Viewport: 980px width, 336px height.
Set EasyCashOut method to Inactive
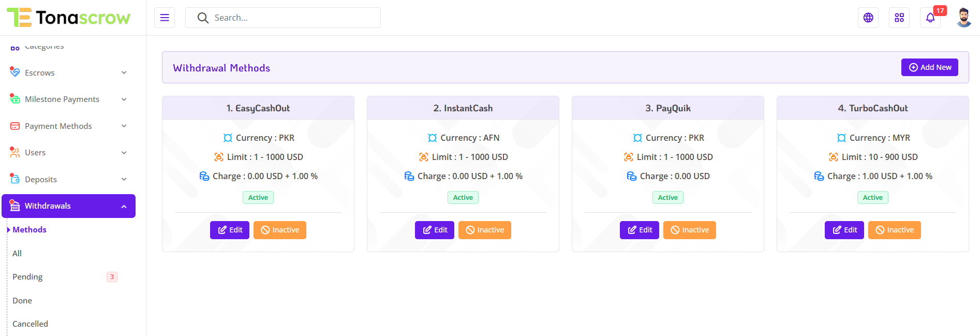280,230
